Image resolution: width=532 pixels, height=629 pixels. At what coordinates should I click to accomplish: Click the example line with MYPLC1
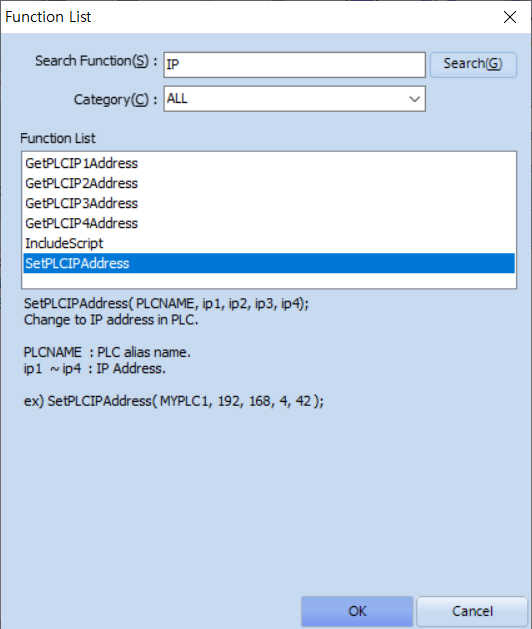click(174, 401)
